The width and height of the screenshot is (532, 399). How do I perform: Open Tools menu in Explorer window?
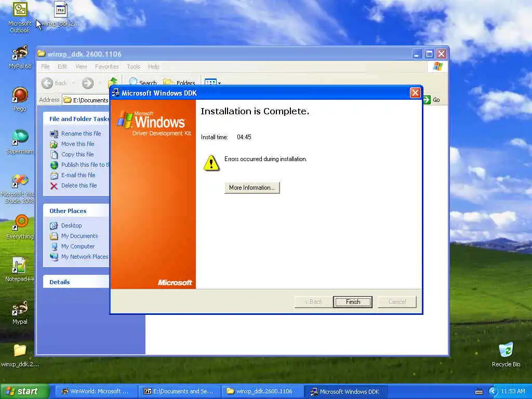134,66
